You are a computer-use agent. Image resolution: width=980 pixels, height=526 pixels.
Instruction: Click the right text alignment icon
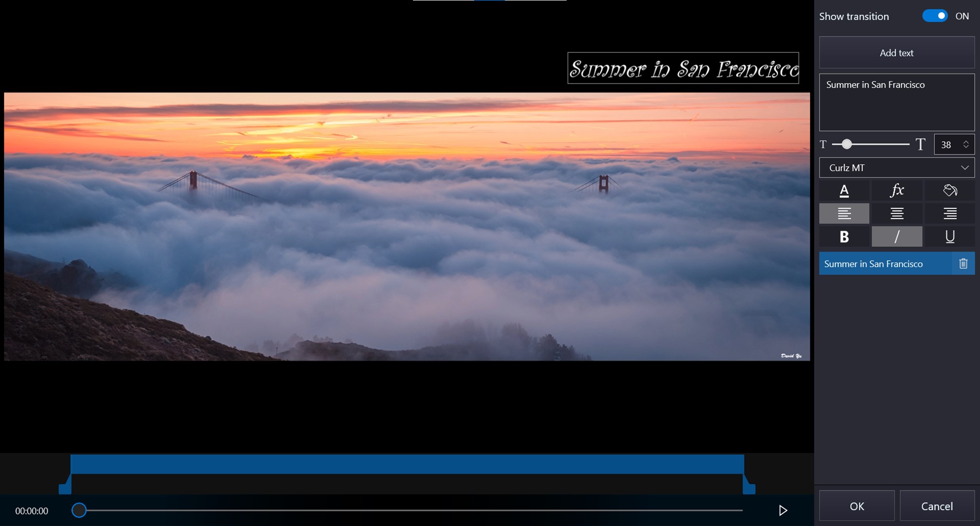pyautogui.click(x=948, y=213)
